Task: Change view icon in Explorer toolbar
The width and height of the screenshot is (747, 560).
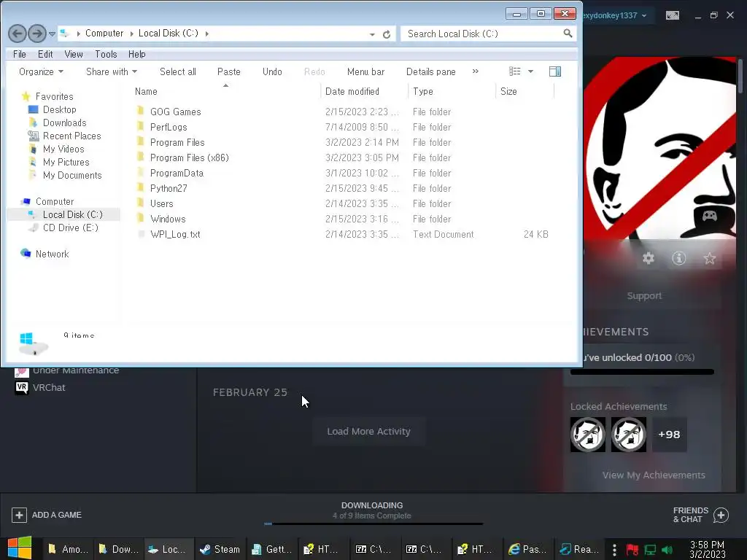Action: [x=514, y=71]
